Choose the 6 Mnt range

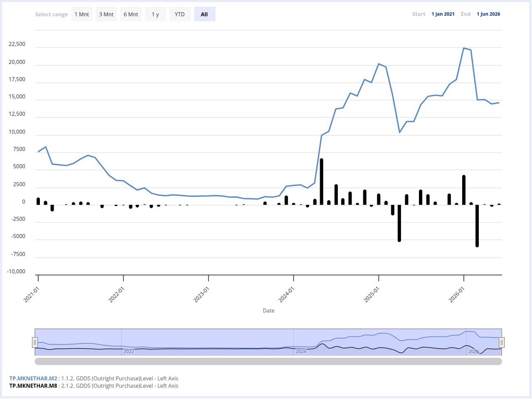(x=131, y=14)
